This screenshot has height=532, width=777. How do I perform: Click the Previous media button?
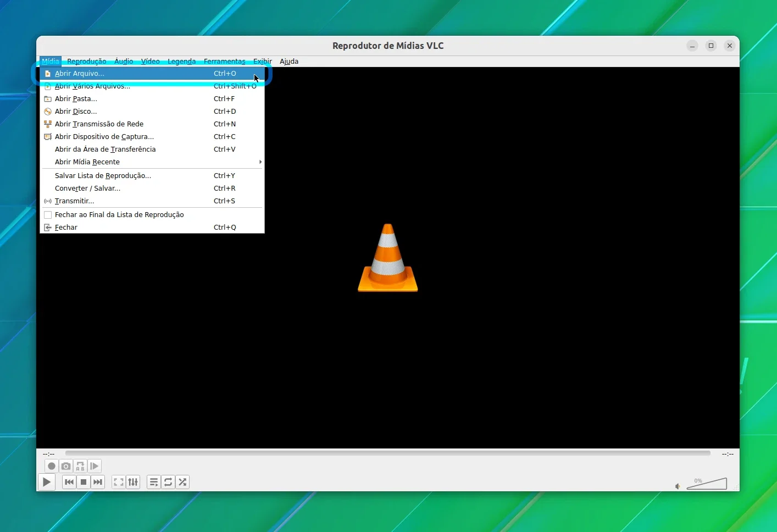[69, 482]
